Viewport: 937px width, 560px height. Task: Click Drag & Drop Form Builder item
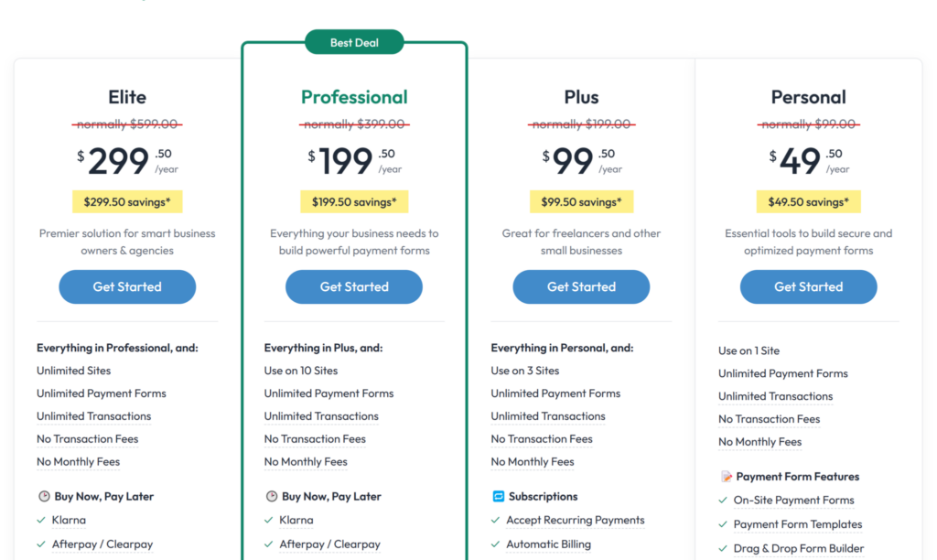[798, 548]
